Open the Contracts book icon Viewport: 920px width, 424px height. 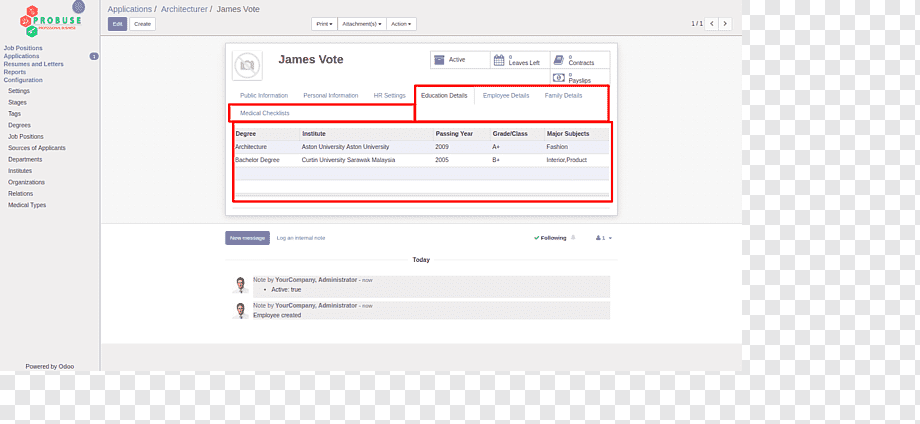pyautogui.click(x=559, y=60)
